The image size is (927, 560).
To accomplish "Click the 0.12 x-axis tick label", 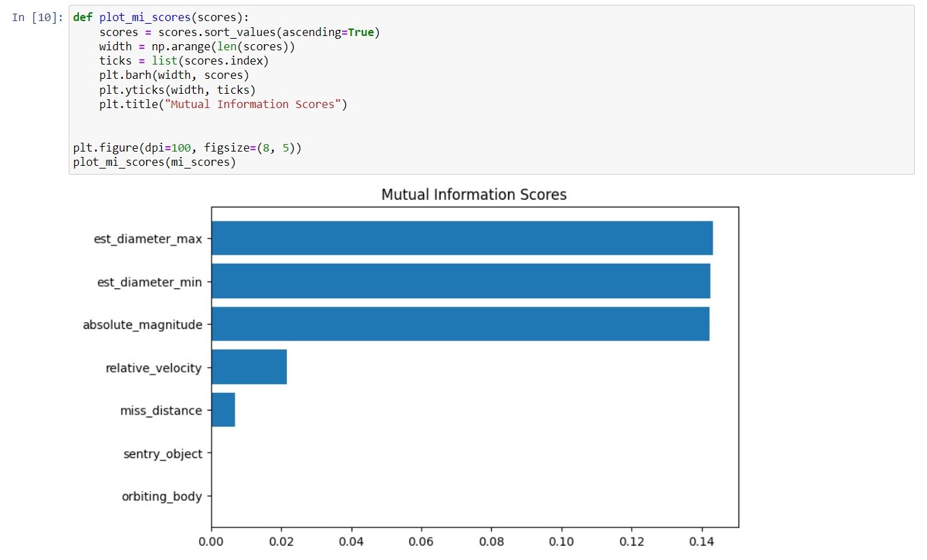I will [632, 542].
